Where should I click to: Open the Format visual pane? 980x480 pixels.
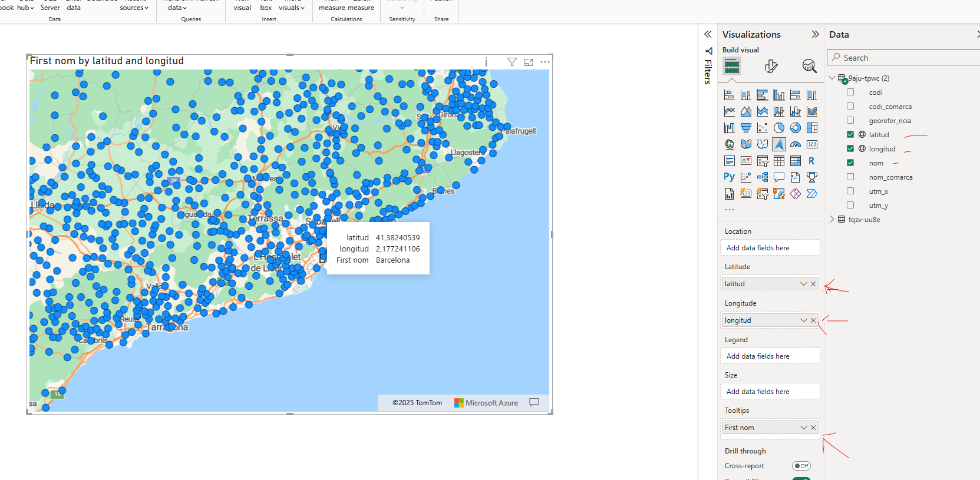click(771, 66)
